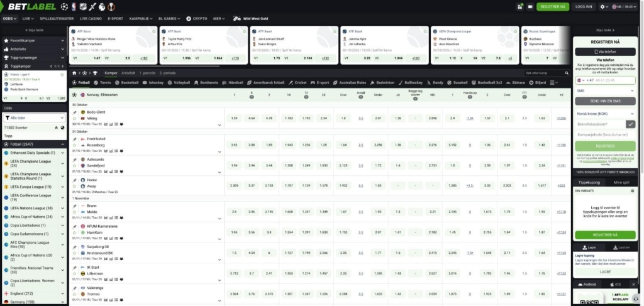Favorite the Le Havre vs Paris Saint-Germain card
644x306 pixels.
(x=62, y=75)
